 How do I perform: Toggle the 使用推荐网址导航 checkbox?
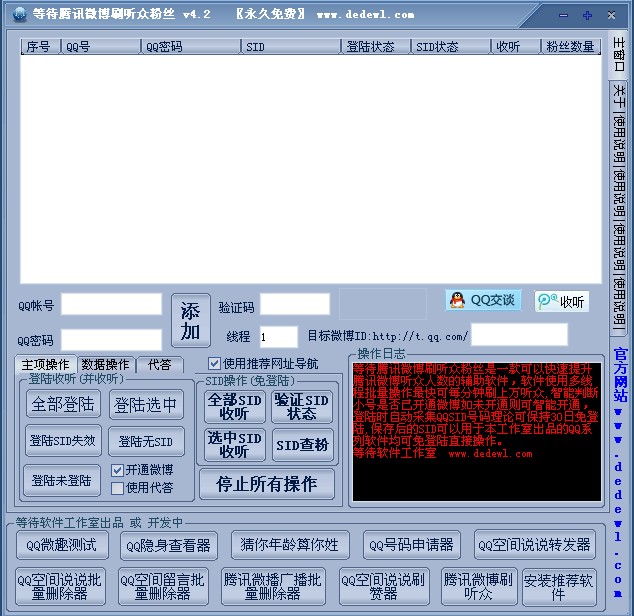click(214, 363)
